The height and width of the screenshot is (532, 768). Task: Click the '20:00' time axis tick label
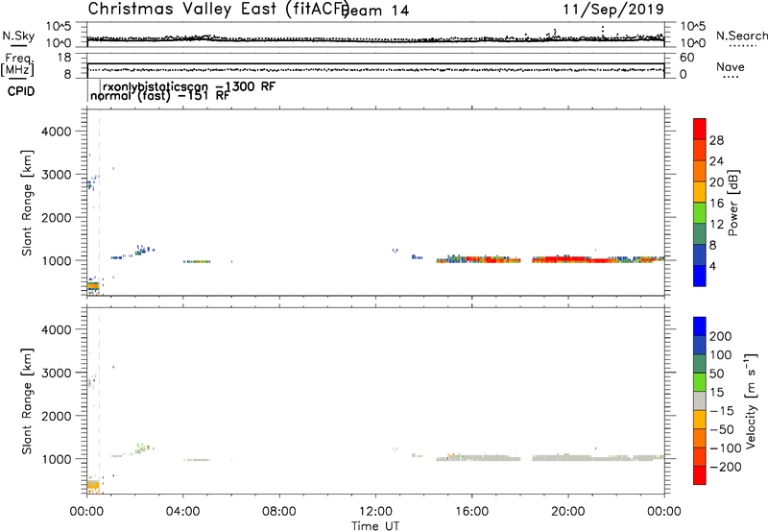(567, 512)
